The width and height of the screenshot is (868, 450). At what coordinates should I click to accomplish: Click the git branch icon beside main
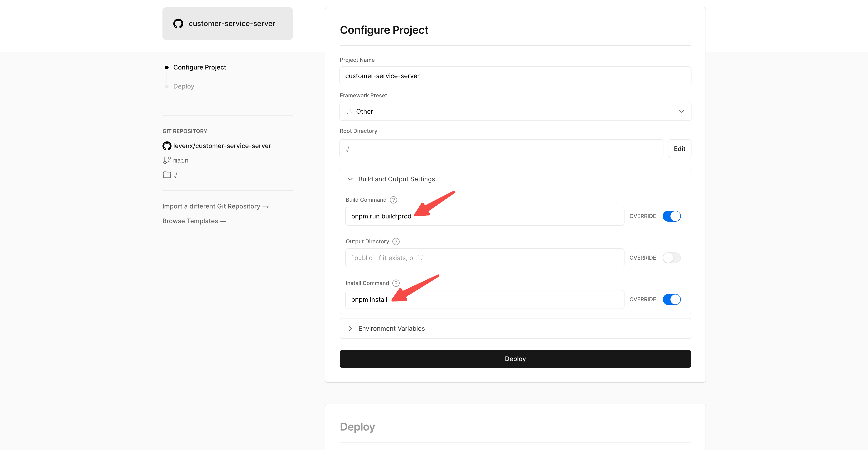pos(167,160)
